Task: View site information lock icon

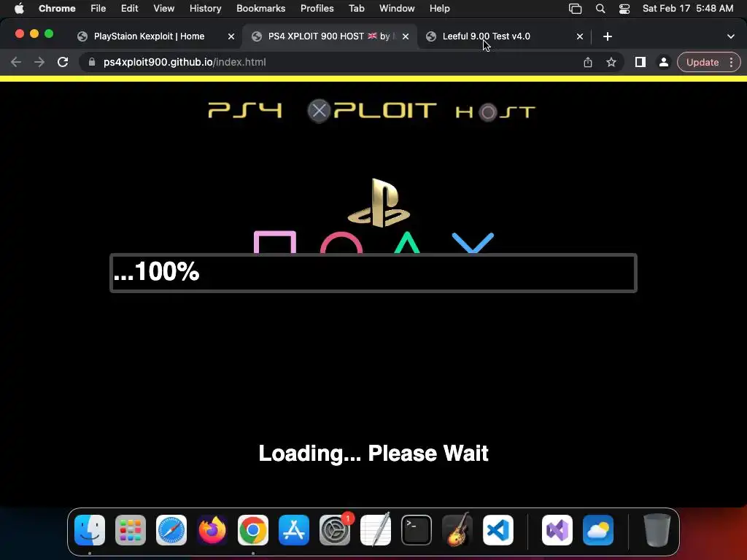Action: [x=92, y=62]
